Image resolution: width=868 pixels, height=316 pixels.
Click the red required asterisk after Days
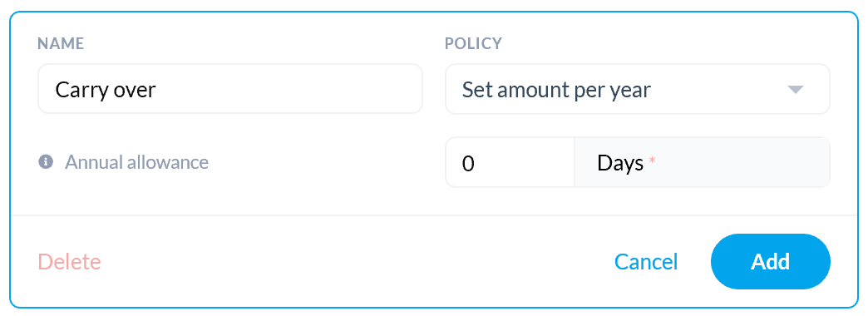coord(652,160)
